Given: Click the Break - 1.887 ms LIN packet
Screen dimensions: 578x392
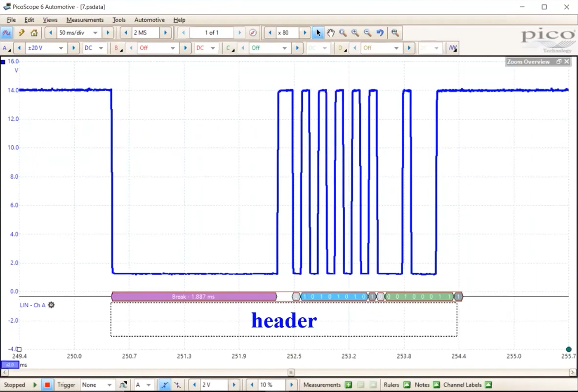Looking at the screenshot, I should (194, 297).
